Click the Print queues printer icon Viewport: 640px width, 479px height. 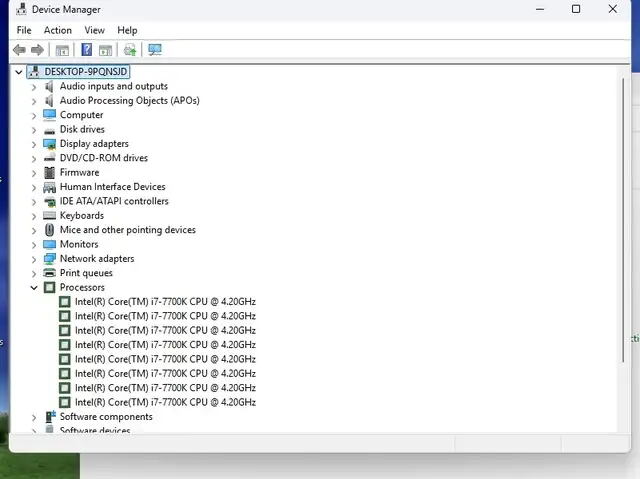point(49,273)
